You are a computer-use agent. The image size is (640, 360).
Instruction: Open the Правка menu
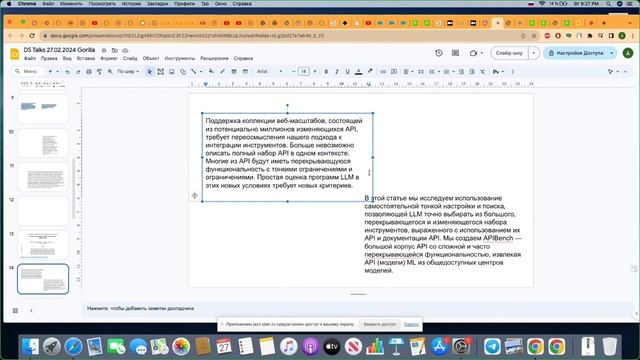tap(49, 58)
